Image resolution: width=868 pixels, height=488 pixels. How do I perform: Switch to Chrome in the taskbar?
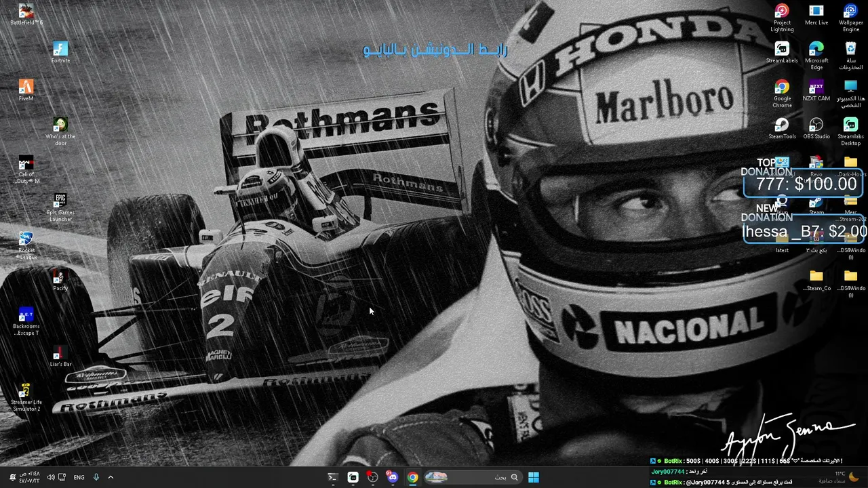tap(412, 477)
